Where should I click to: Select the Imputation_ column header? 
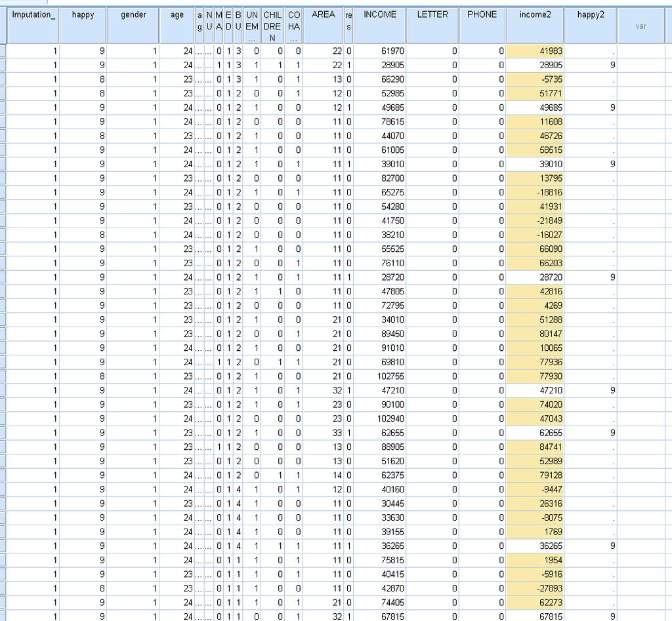[33, 26]
